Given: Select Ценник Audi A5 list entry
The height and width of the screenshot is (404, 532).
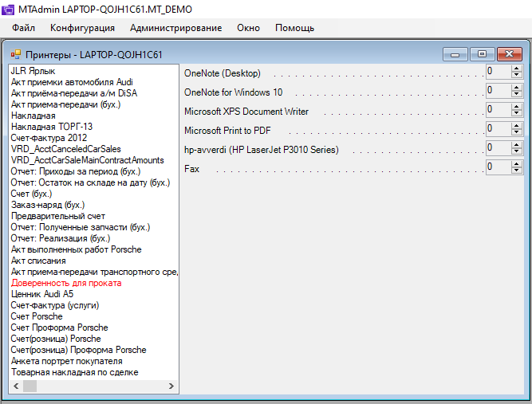Looking at the screenshot, I should click(x=42, y=294).
